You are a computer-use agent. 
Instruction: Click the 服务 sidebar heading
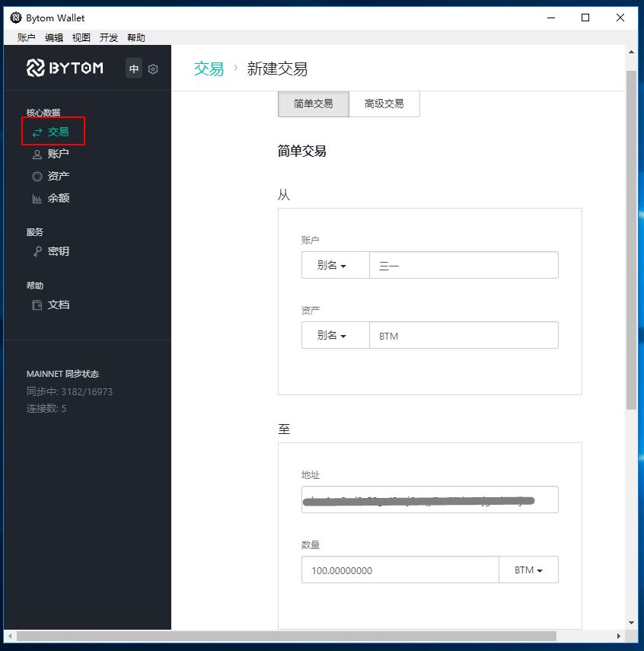(x=34, y=232)
